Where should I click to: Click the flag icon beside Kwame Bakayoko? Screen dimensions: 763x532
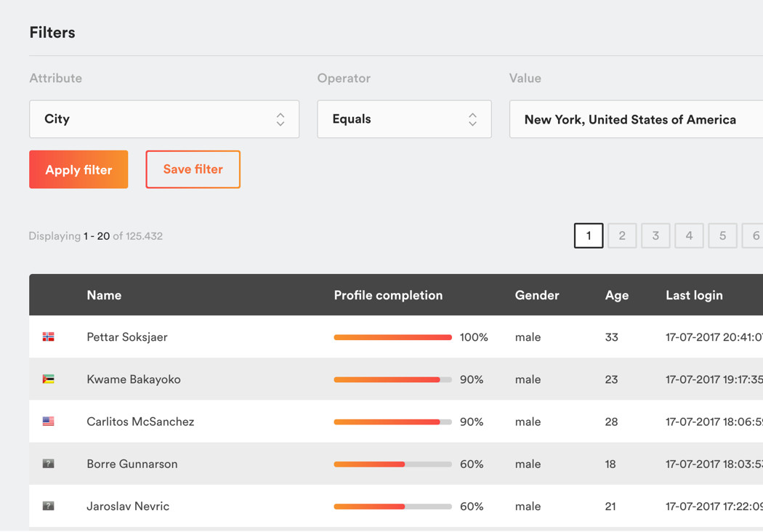click(x=48, y=379)
